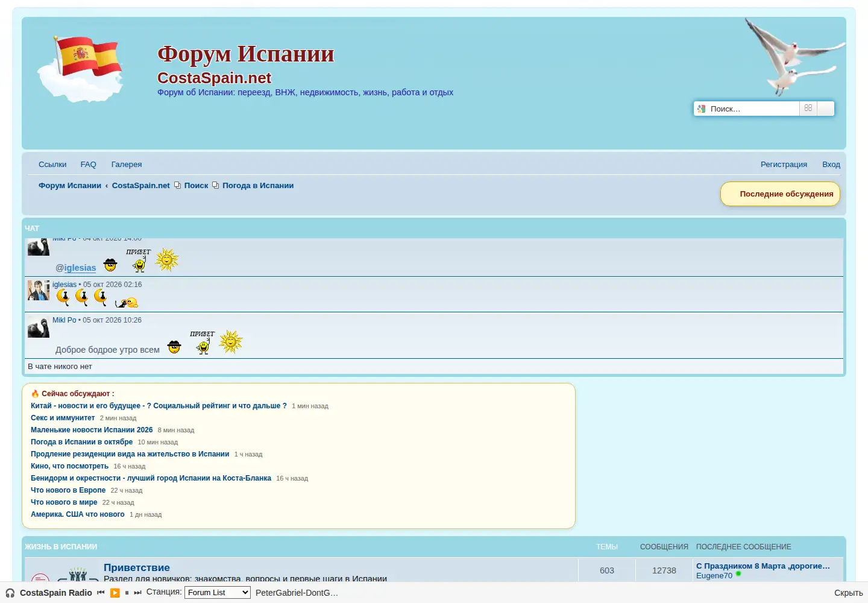The width and height of the screenshot is (868, 603).
Task: Click the headphones icon in the radio bar
Action: (x=10, y=593)
